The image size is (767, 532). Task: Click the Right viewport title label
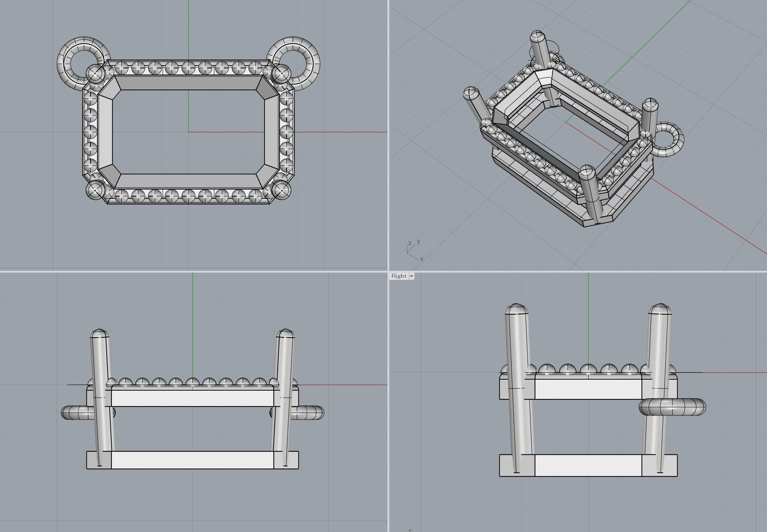point(399,276)
